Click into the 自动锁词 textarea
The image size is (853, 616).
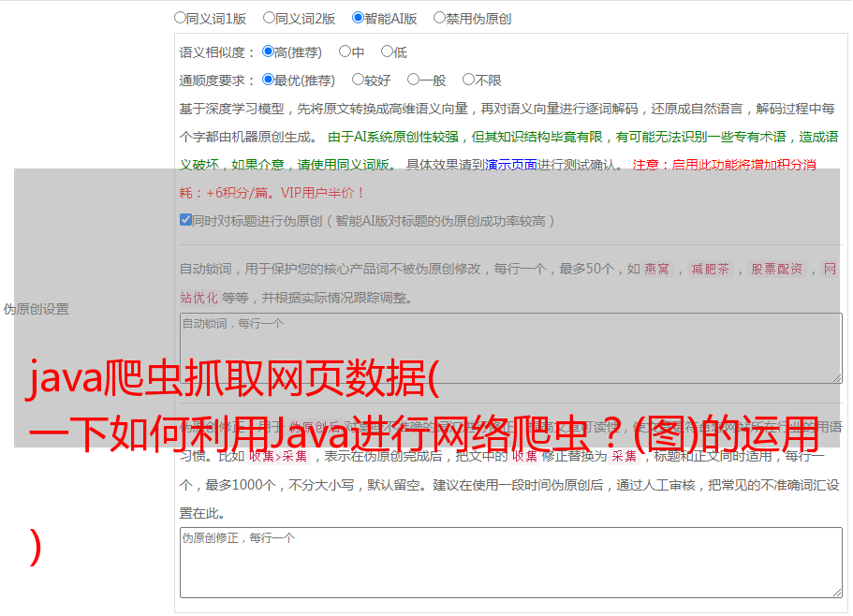(x=511, y=348)
